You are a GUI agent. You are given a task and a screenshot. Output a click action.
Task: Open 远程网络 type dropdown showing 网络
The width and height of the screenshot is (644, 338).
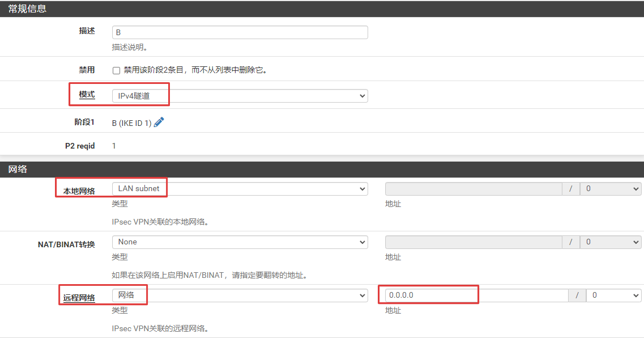pyautogui.click(x=240, y=295)
